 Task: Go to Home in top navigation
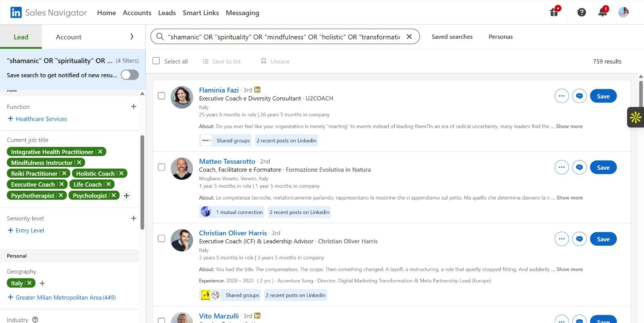[106, 12]
